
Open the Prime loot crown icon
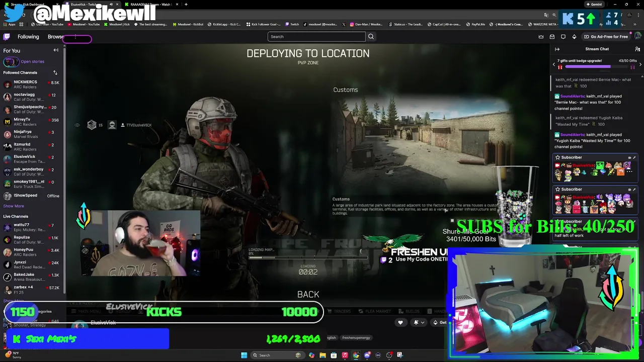point(541,37)
